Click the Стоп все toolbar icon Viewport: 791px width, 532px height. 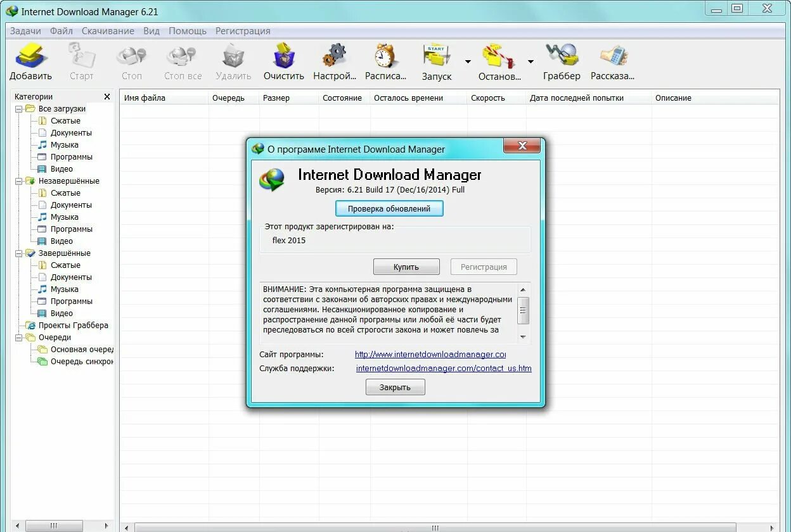click(183, 56)
